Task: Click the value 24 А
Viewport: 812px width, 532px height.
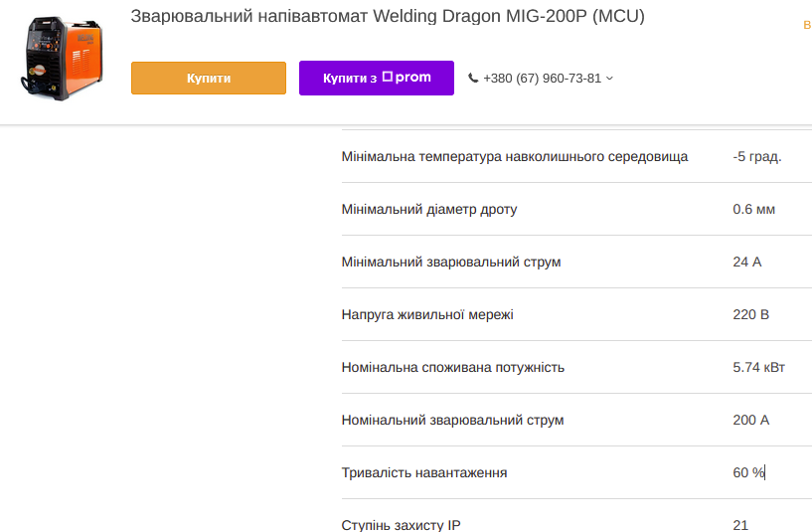Action: click(x=746, y=263)
